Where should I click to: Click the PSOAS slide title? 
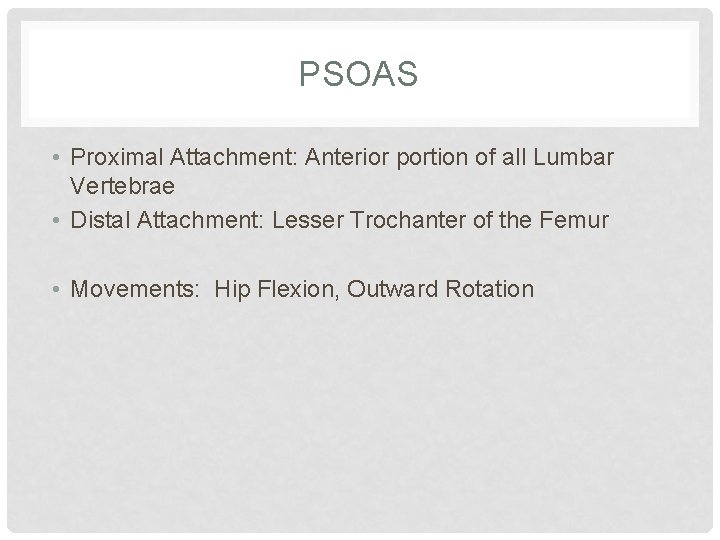pyautogui.click(x=358, y=73)
